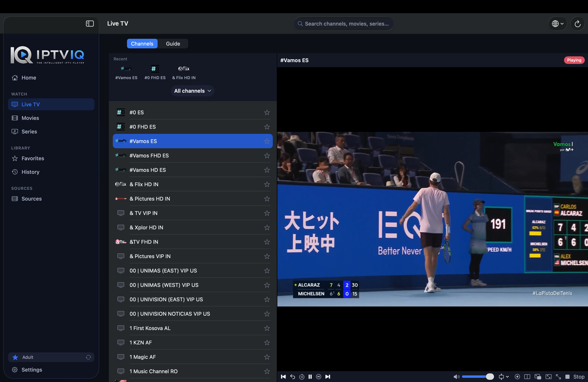Viewport: 588px width, 382px height.
Task: Star the 1 KZN AF channel
Action: 267,343
